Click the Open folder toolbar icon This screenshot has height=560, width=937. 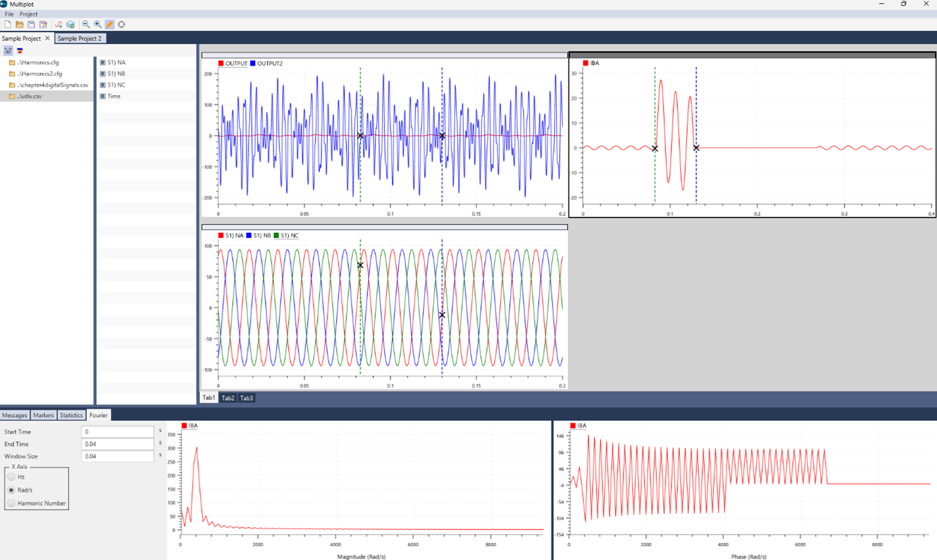20,24
